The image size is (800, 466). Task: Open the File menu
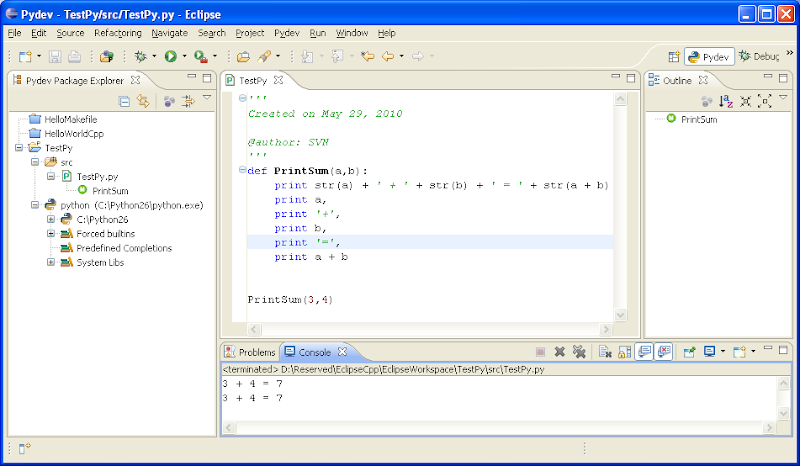click(14, 33)
